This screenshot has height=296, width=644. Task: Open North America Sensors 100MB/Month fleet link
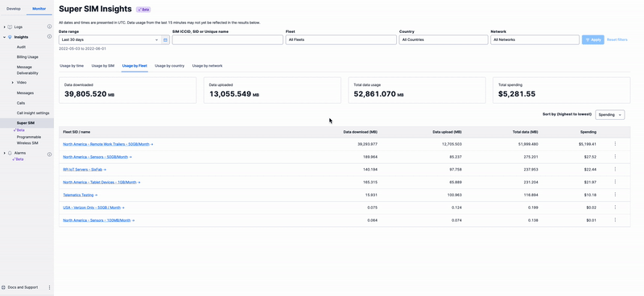pyautogui.click(x=98, y=220)
